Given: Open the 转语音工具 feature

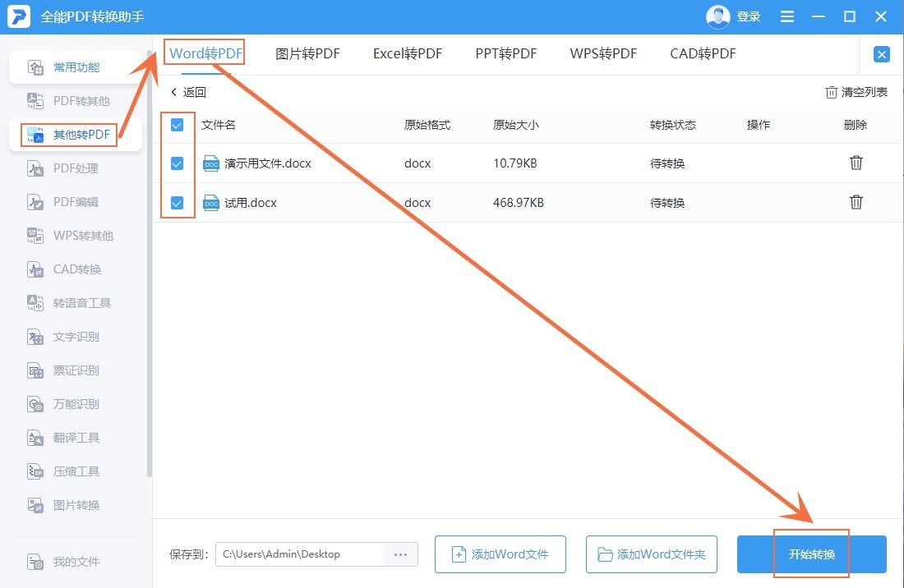Looking at the screenshot, I should [78, 302].
